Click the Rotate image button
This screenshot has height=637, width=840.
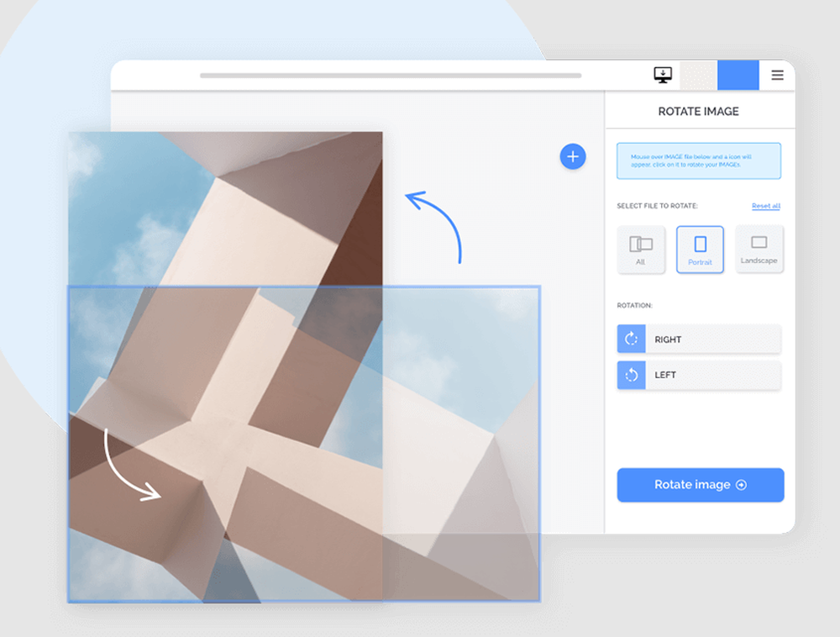tap(701, 485)
